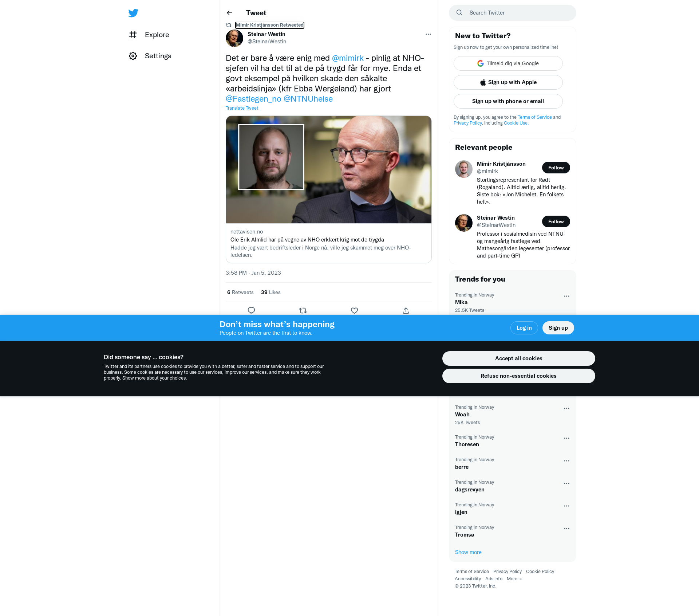Open options menu for Mika trend
699x616 pixels.
(x=566, y=296)
